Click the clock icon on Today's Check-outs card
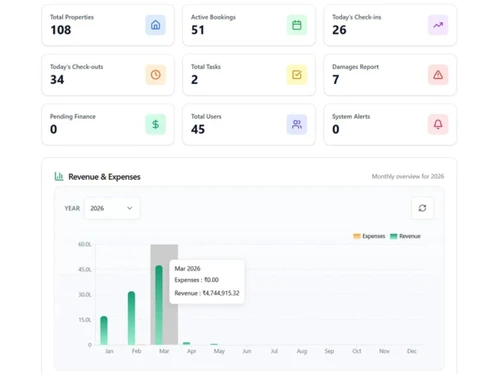 (x=155, y=75)
